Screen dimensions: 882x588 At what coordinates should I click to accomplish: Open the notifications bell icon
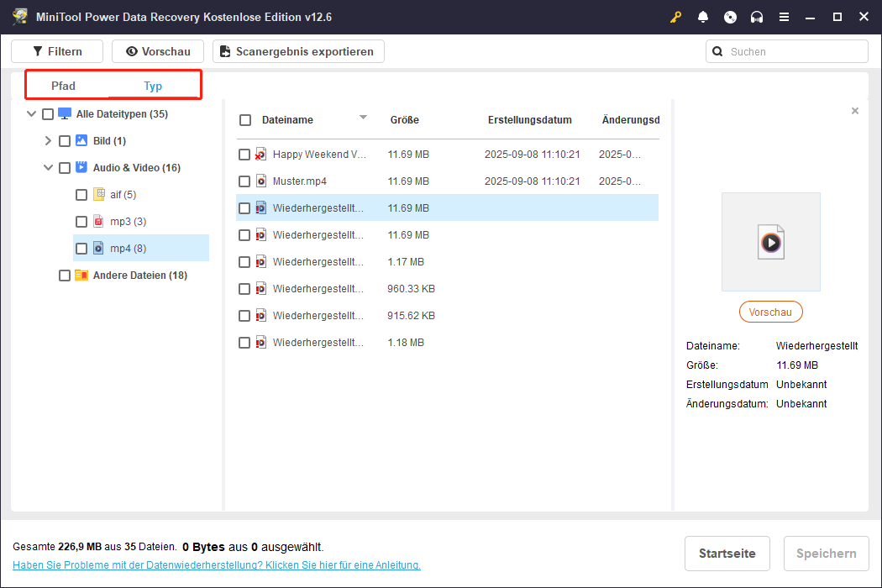(x=703, y=17)
